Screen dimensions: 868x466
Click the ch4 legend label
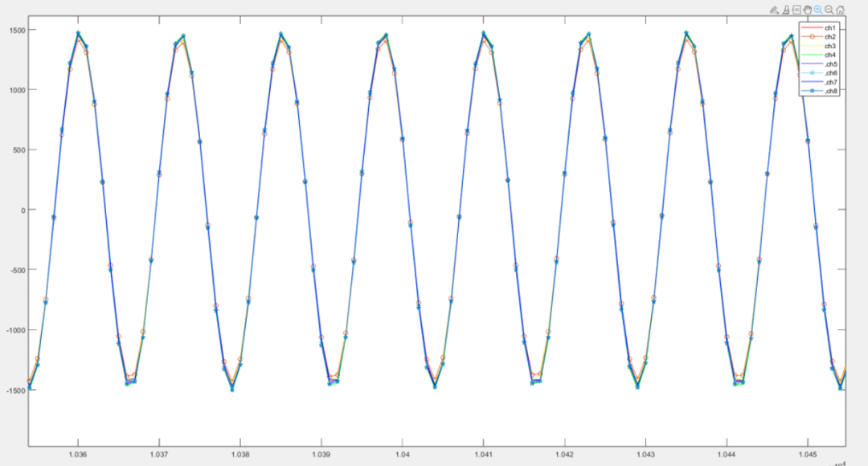point(830,55)
